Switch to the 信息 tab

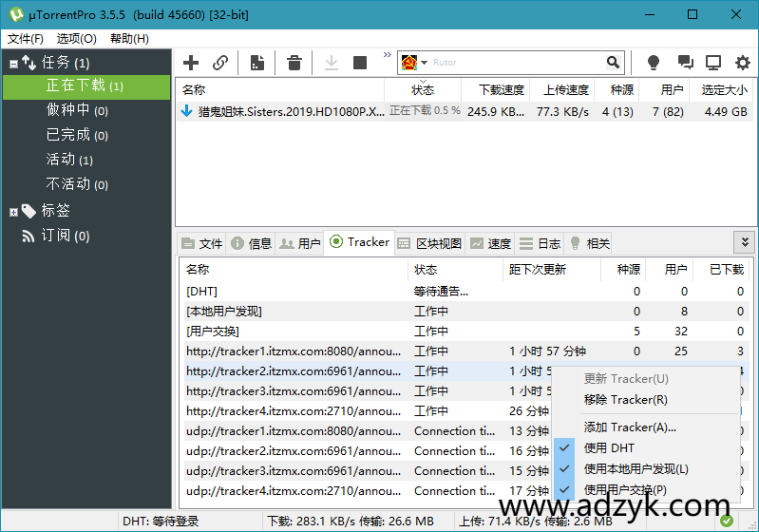tap(251, 243)
